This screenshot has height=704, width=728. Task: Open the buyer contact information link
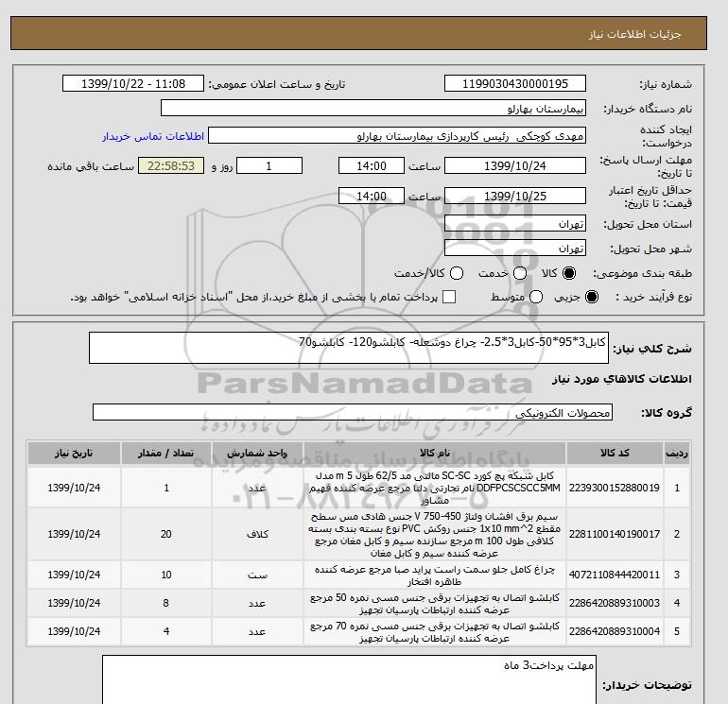[x=153, y=136]
